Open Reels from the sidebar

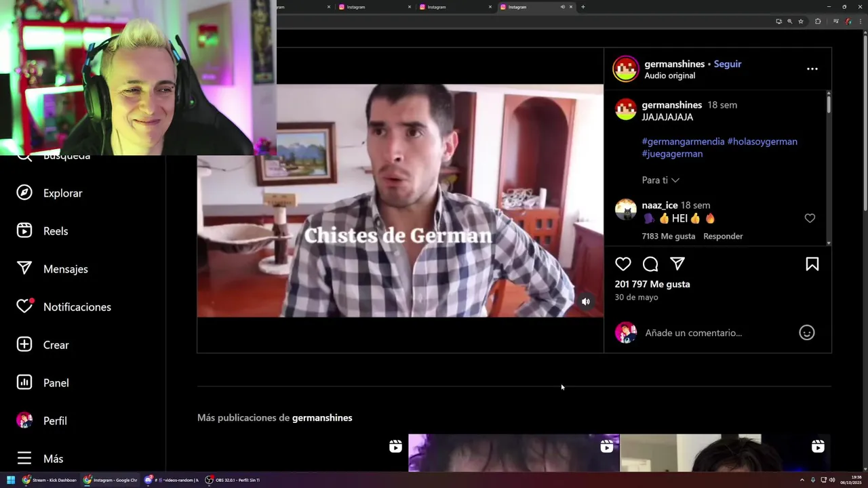coord(42,231)
